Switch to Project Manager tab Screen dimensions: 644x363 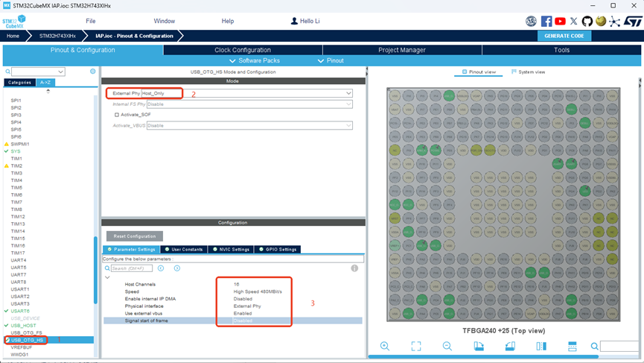click(402, 50)
